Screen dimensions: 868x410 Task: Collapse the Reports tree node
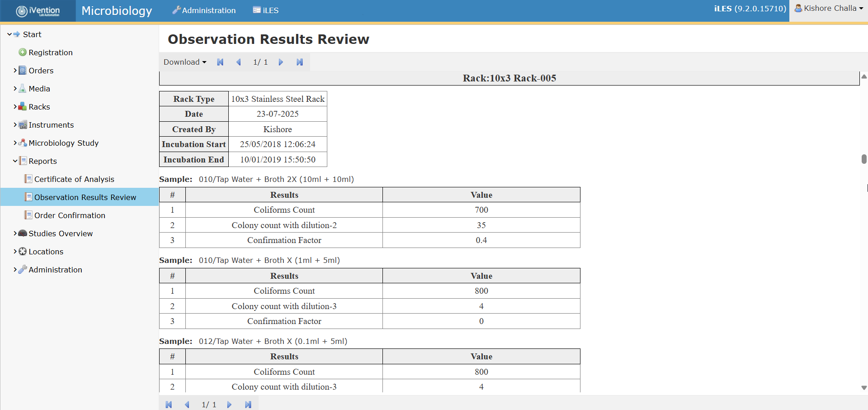[15, 161]
